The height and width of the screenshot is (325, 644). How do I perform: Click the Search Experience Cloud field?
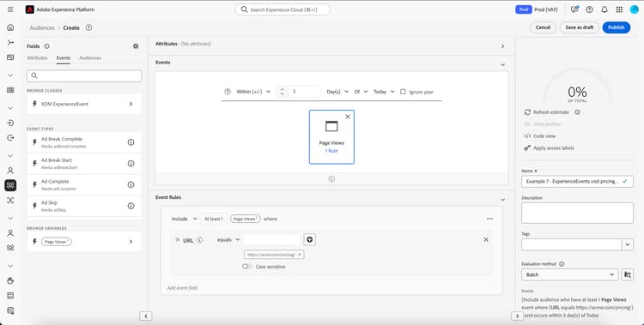(x=283, y=9)
